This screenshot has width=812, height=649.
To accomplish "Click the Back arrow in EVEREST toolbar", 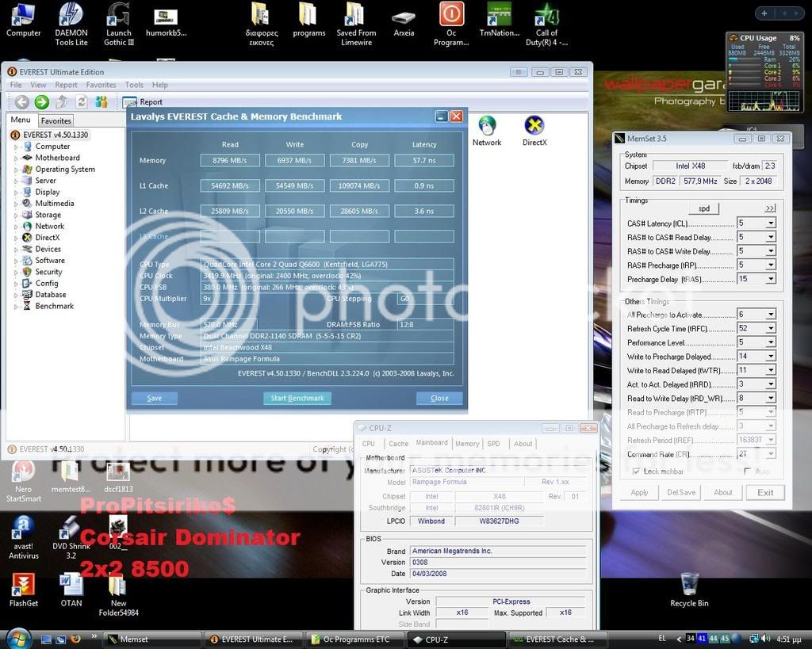I will pyautogui.click(x=21, y=101).
